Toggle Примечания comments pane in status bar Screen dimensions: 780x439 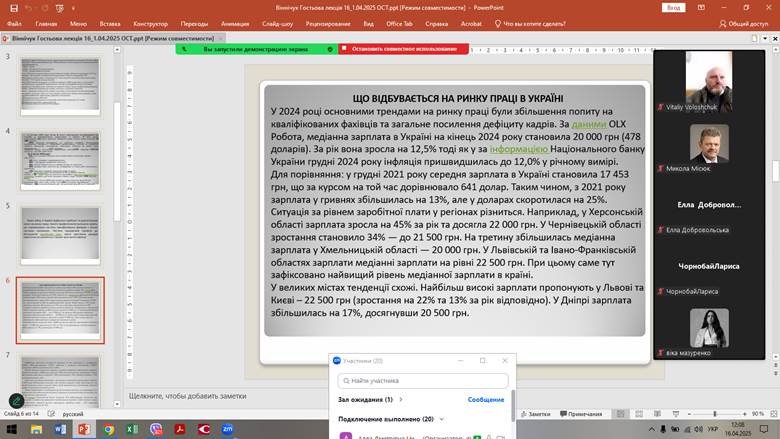pyautogui.click(x=580, y=413)
